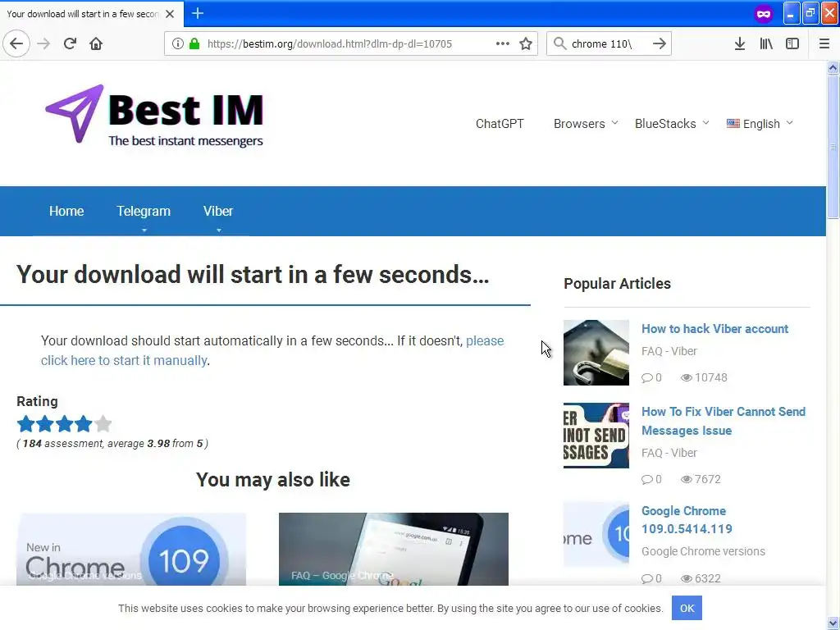The image size is (840, 630).
Task: Show site information icon in address bar
Action: tap(178, 43)
